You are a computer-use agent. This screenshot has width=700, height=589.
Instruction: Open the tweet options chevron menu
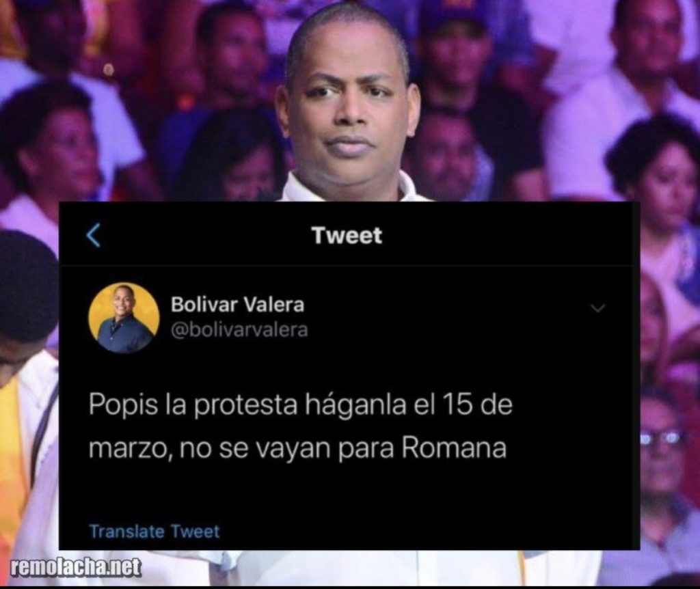point(597,308)
